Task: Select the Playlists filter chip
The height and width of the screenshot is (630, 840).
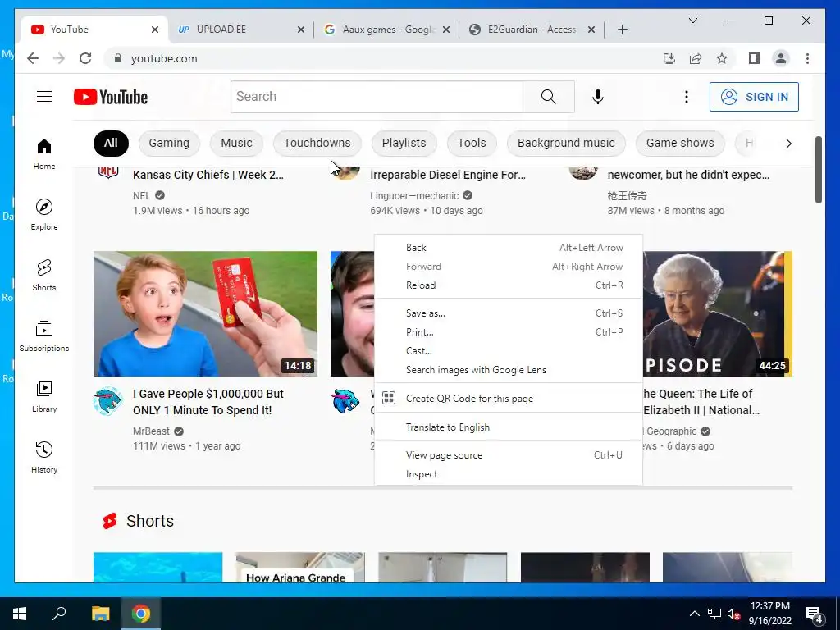Action: (x=404, y=143)
